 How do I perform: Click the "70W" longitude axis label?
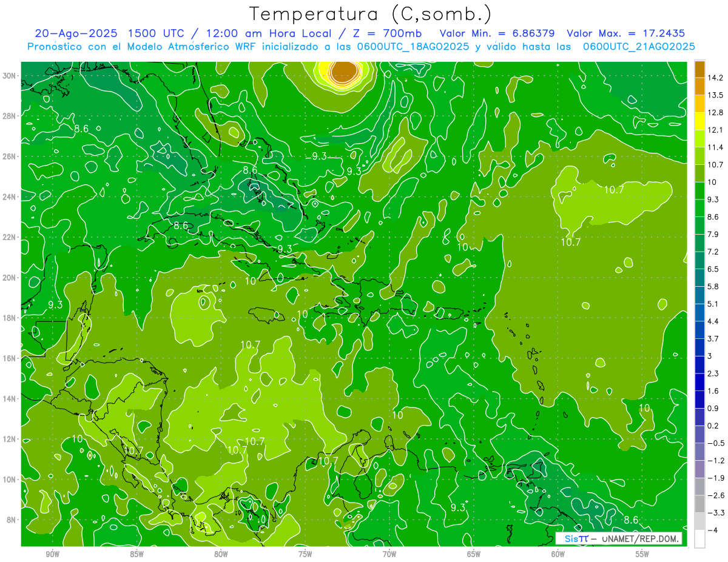(389, 554)
